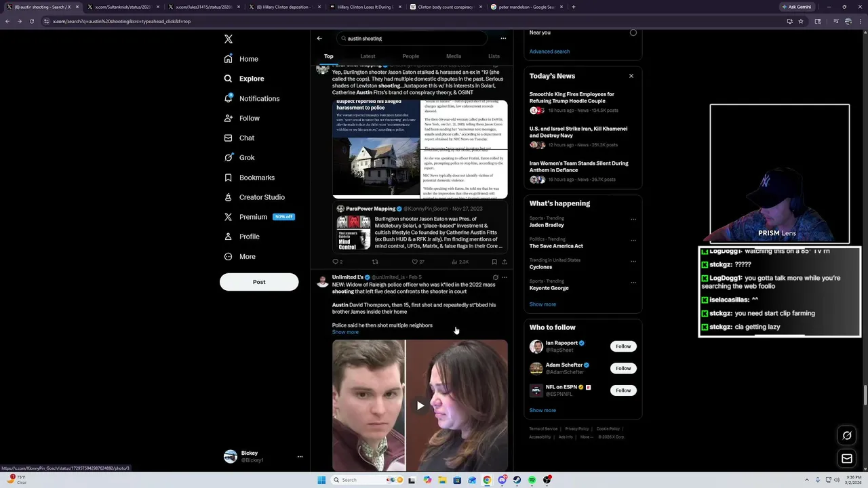Switch to Media tab
The width and height of the screenshot is (868, 488).
coord(454,56)
